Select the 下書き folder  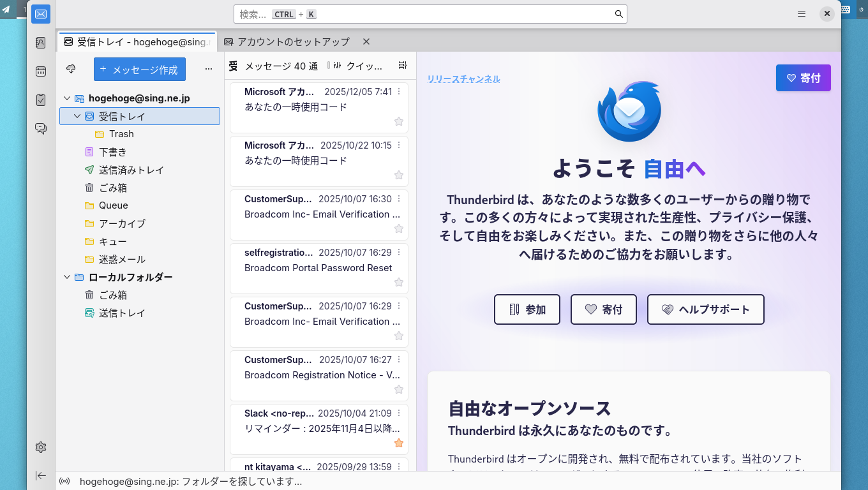140,152
